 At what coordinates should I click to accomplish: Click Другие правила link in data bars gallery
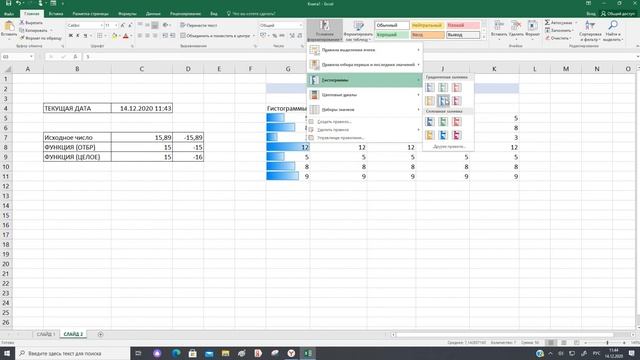[449, 147]
